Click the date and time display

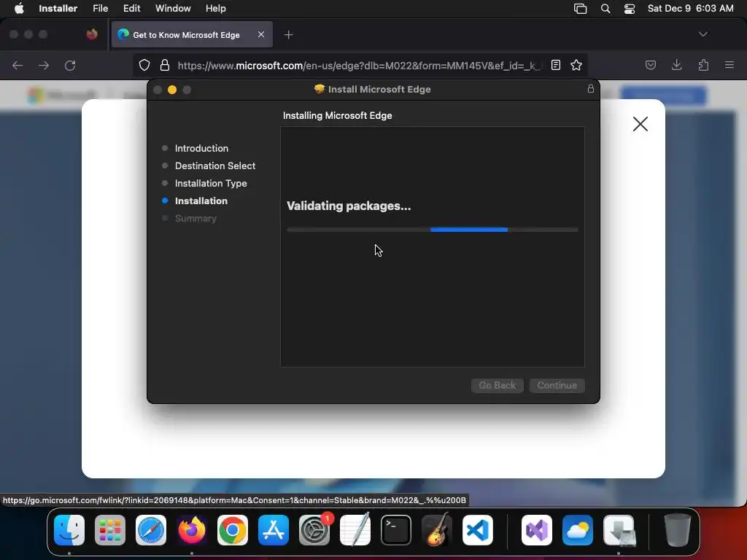tap(690, 8)
